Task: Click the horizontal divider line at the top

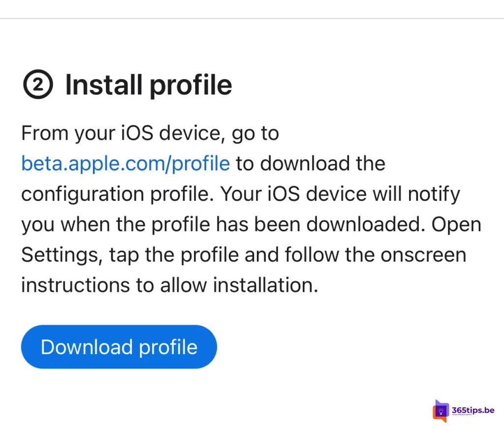Action: point(252,18)
